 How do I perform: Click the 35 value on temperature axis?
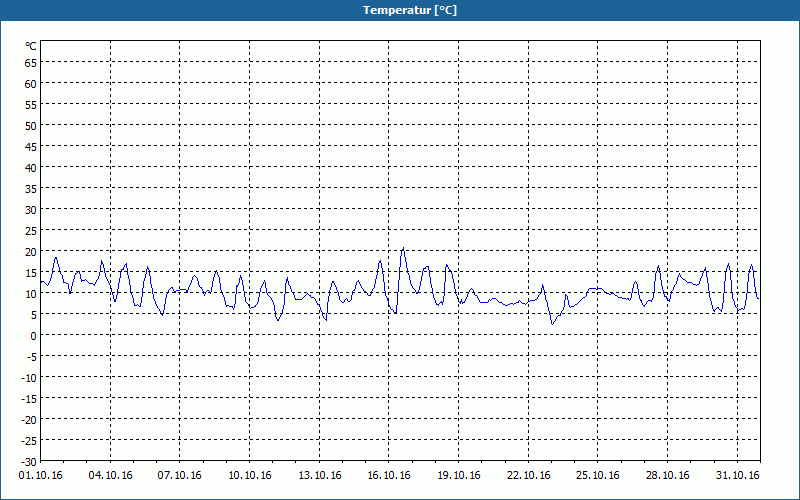coord(31,189)
